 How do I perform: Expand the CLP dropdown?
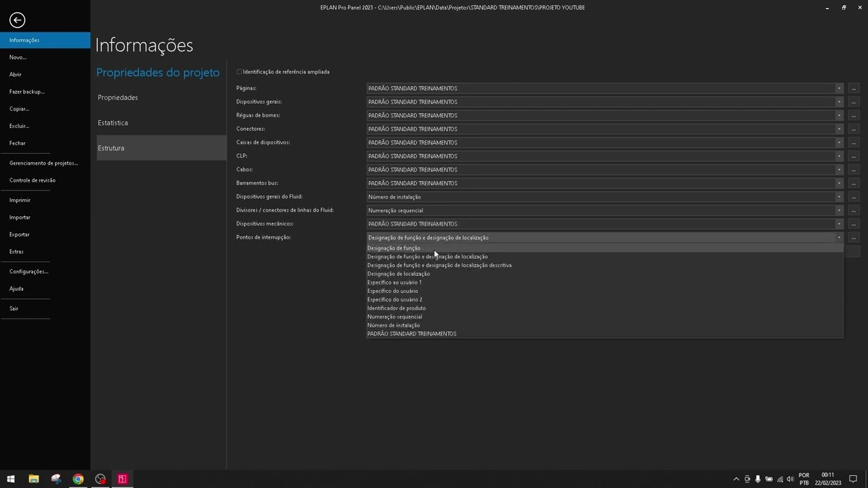click(x=839, y=156)
